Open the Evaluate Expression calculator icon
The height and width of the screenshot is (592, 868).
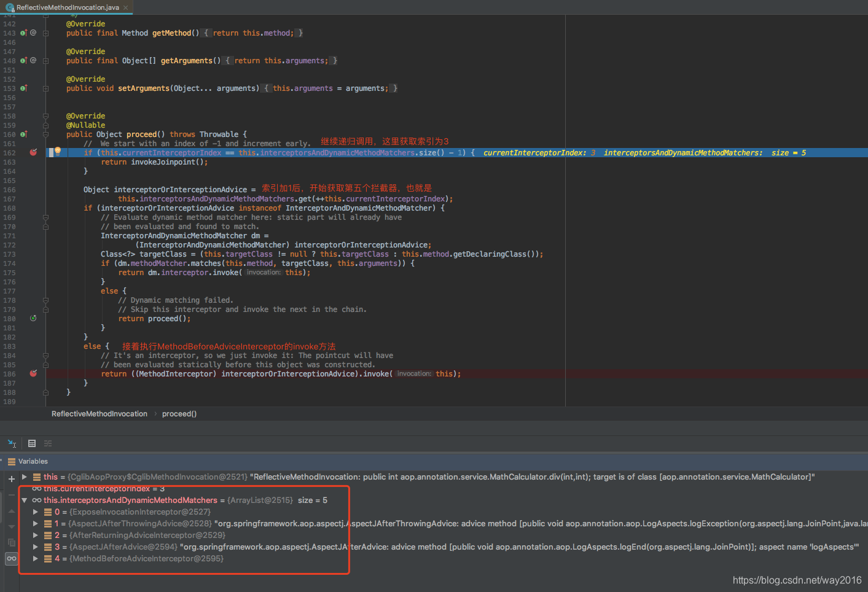pos(32,443)
